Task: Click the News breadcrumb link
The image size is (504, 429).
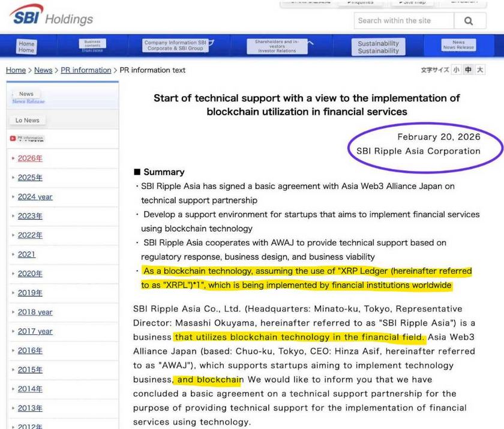Action: click(43, 70)
